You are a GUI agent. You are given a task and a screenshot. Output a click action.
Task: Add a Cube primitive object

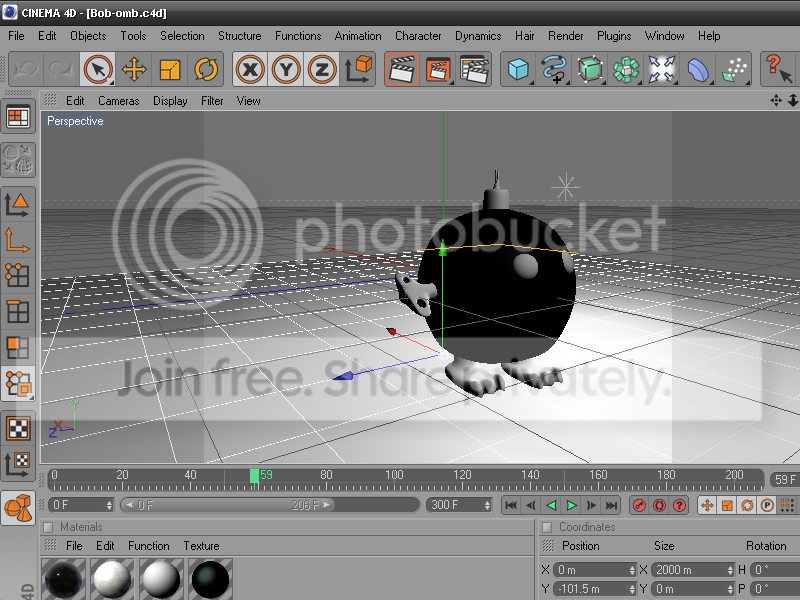pyautogui.click(x=518, y=69)
